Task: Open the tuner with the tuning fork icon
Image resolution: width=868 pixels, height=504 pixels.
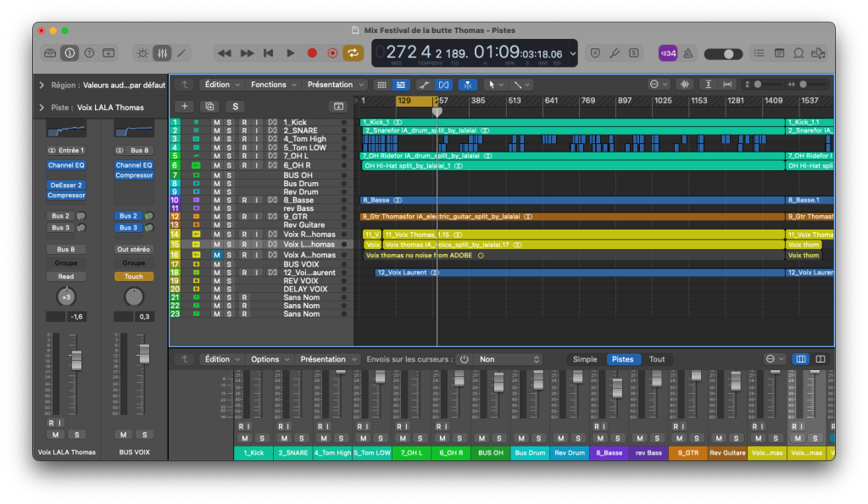Action: pos(615,53)
